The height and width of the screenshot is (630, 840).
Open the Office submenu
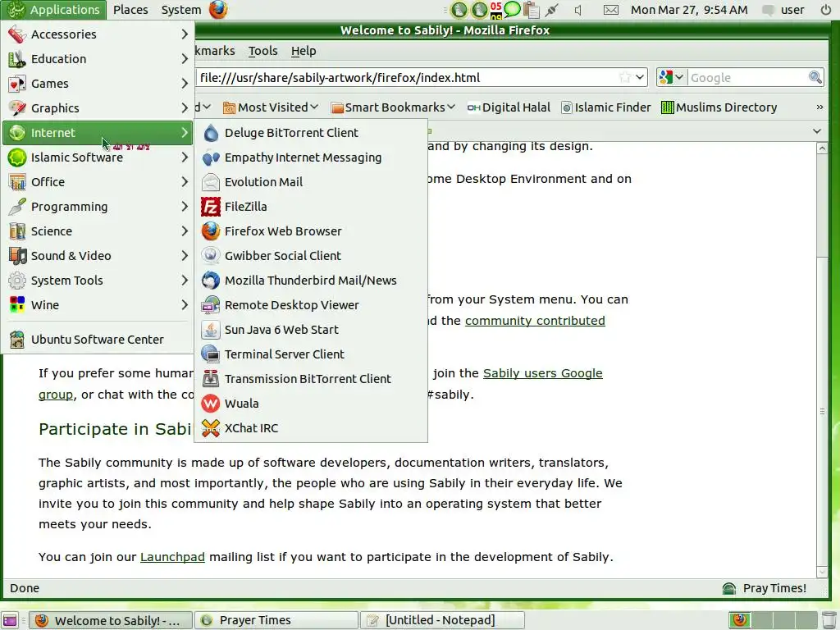click(x=98, y=182)
